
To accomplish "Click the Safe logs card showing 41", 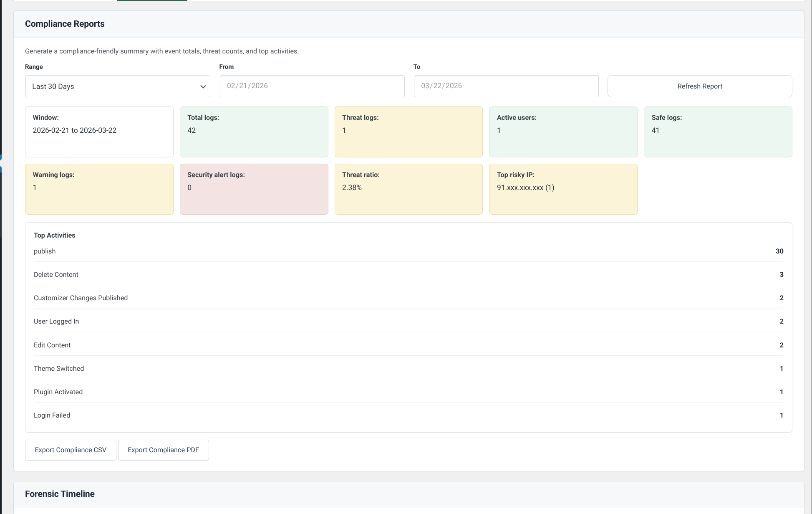I will (718, 132).
